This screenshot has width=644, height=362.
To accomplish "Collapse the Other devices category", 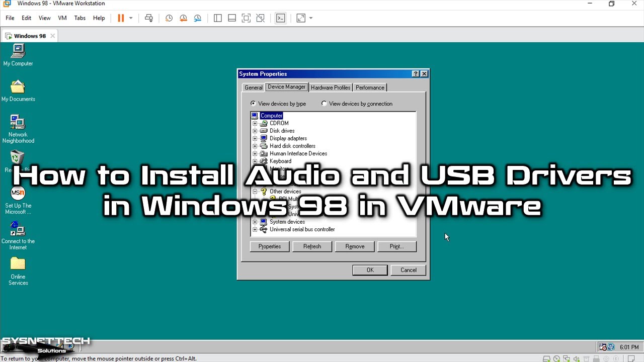I will pyautogui.click(x=255, y=192).
